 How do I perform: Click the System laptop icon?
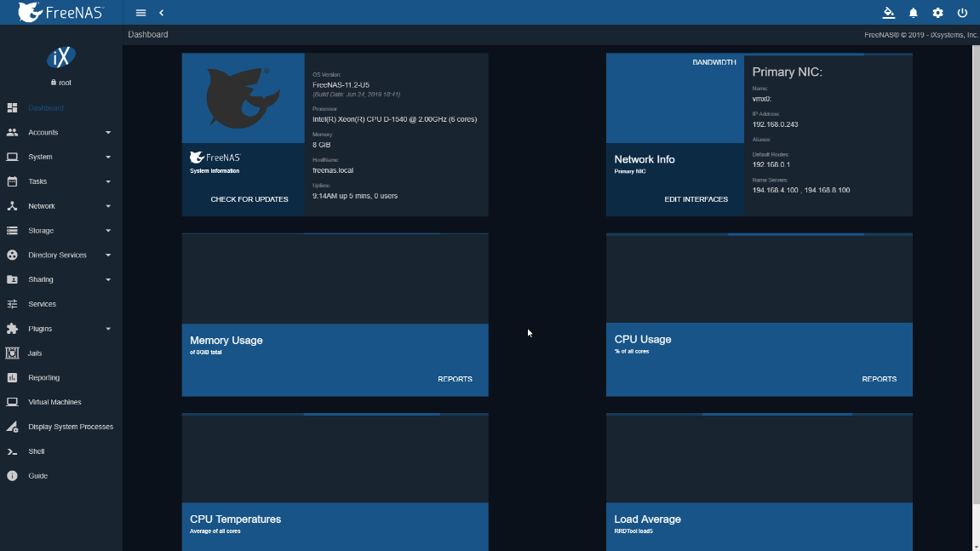coord(12,157)
